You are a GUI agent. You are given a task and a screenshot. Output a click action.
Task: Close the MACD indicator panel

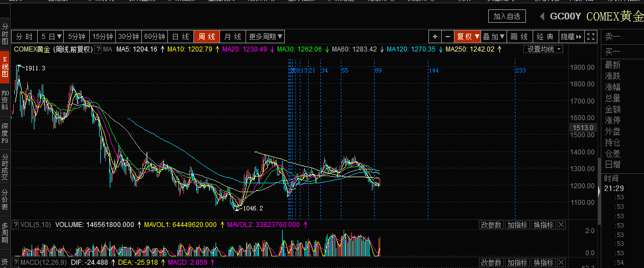pyautogui.click(x=561, y=262)
